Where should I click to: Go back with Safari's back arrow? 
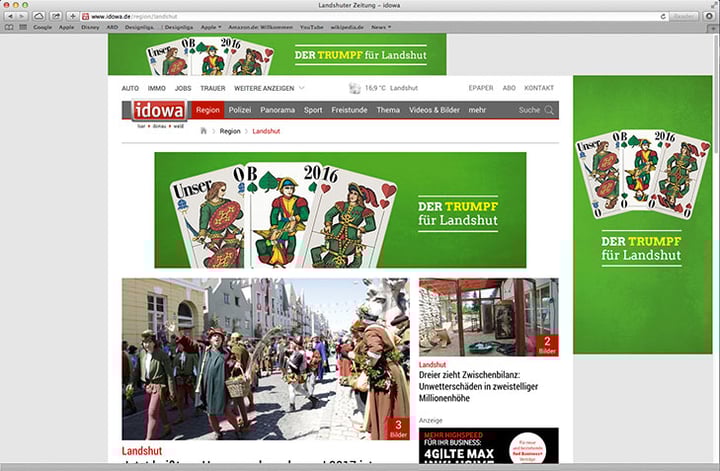tap(10, 16)
